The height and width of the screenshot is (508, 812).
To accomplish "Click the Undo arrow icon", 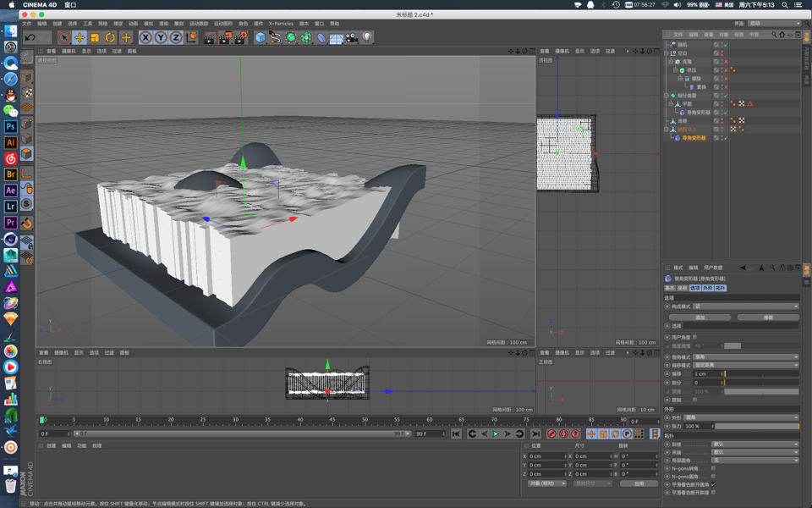I will point(30,37).
